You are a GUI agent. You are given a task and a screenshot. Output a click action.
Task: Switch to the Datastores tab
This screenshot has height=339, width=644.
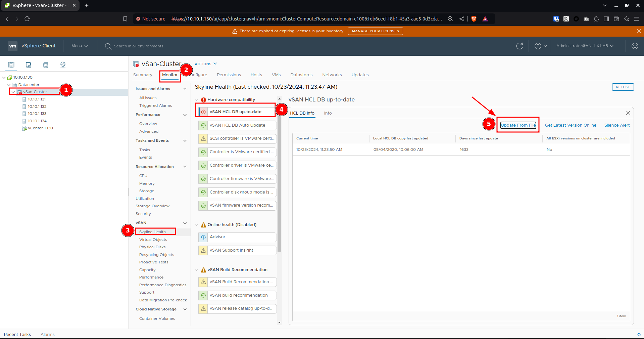[301, 75]
